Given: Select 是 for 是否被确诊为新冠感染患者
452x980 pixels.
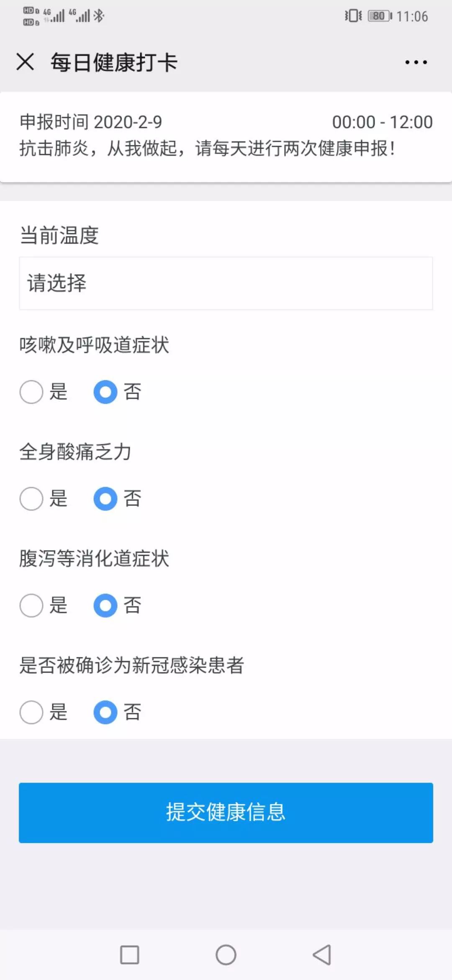Looking at the screenshot, I should point(31,712).
